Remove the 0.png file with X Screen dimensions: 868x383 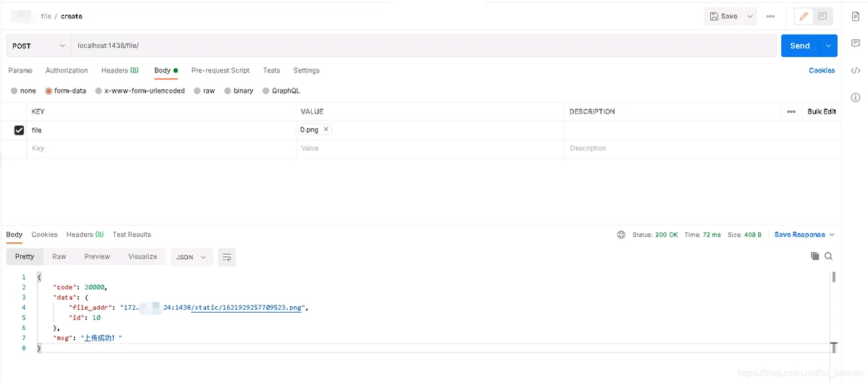click(326, 130)
